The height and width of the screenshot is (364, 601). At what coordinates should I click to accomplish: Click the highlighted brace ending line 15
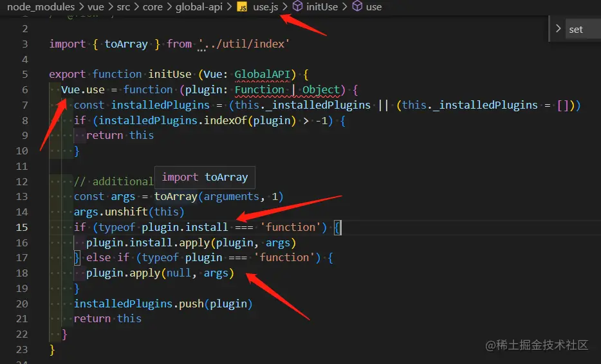coord(337,227)
